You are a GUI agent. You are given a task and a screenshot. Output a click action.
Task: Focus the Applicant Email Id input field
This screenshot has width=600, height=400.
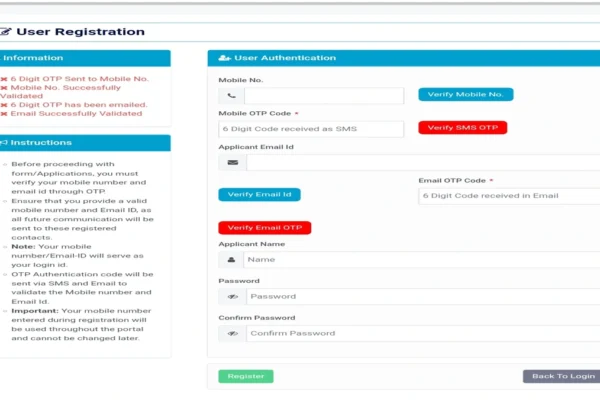[x=420, y=162]
